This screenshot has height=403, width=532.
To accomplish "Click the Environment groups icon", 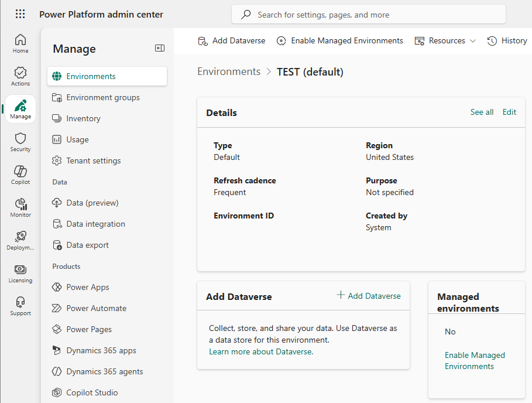I will click(x=57, y=97).
